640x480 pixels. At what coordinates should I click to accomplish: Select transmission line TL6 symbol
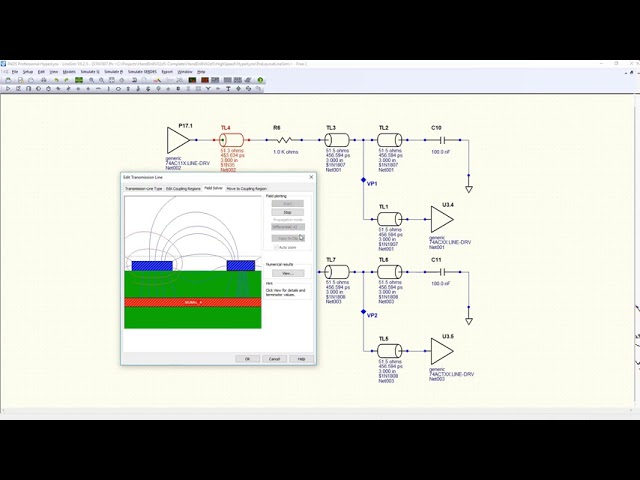389,272
